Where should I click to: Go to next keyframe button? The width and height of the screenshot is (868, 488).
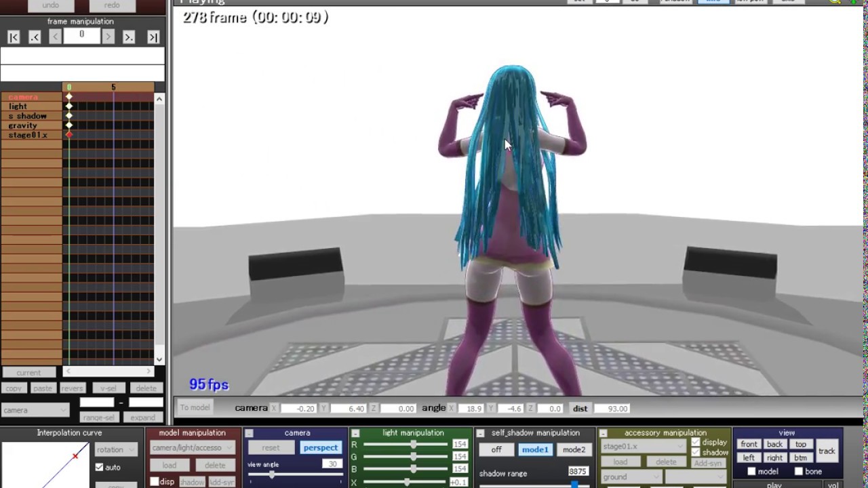[x=129, y=37]
